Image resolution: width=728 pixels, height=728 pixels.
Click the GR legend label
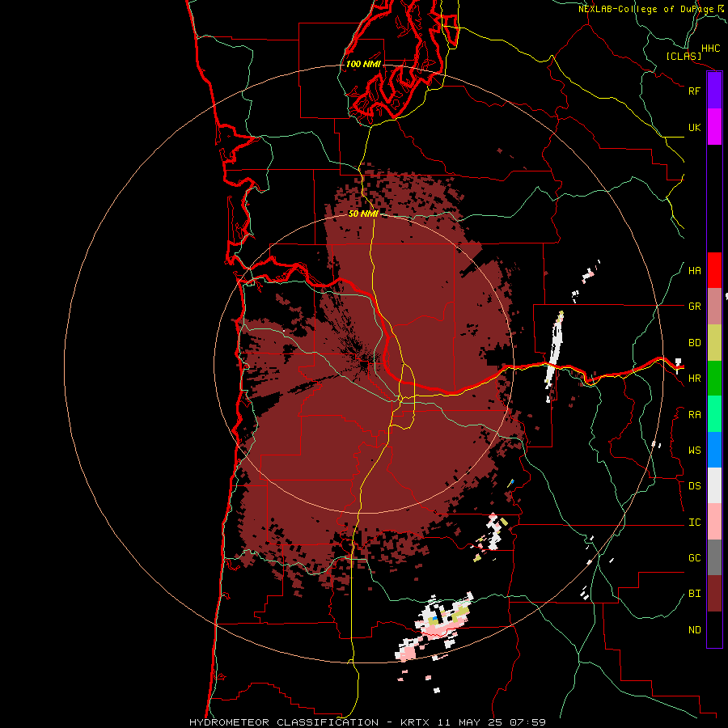point(695,307)
